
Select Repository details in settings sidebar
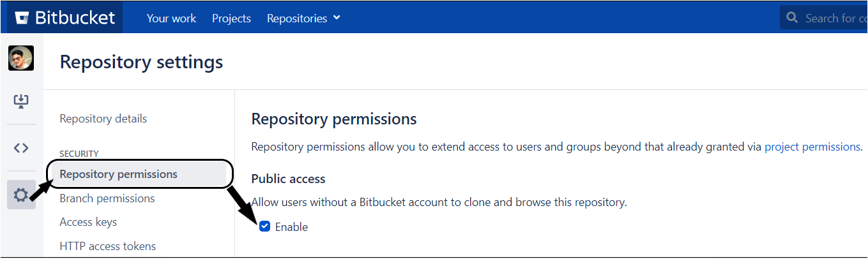click(x=103, y=119)
